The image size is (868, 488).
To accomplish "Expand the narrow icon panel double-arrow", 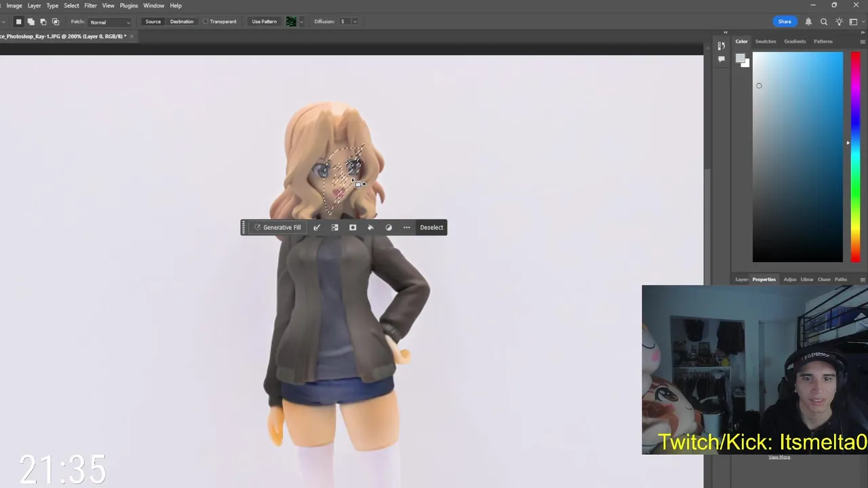I will [725, 32].
